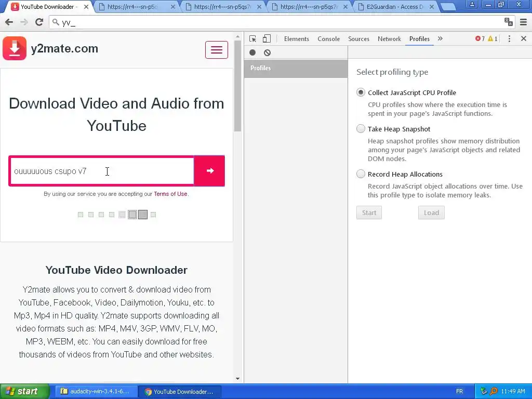Screen dimensions: 532x399
Task: Activate DevTools inspect element tool
Action: pos(253,38)
